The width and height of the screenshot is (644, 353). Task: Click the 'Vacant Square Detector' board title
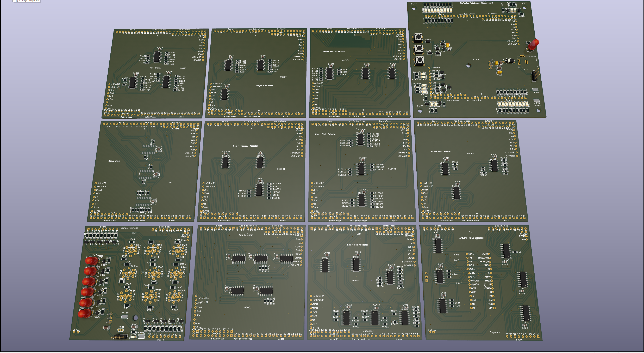334,52
